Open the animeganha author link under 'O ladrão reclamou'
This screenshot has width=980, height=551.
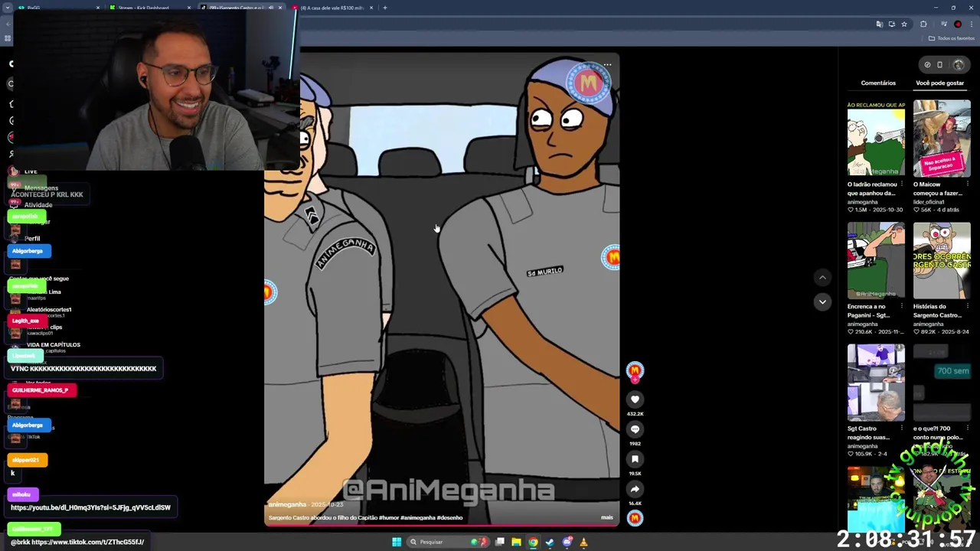[863, 202]
